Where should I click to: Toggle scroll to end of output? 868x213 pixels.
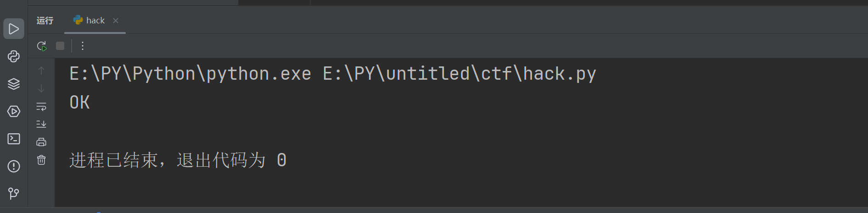tap(41, 124)
